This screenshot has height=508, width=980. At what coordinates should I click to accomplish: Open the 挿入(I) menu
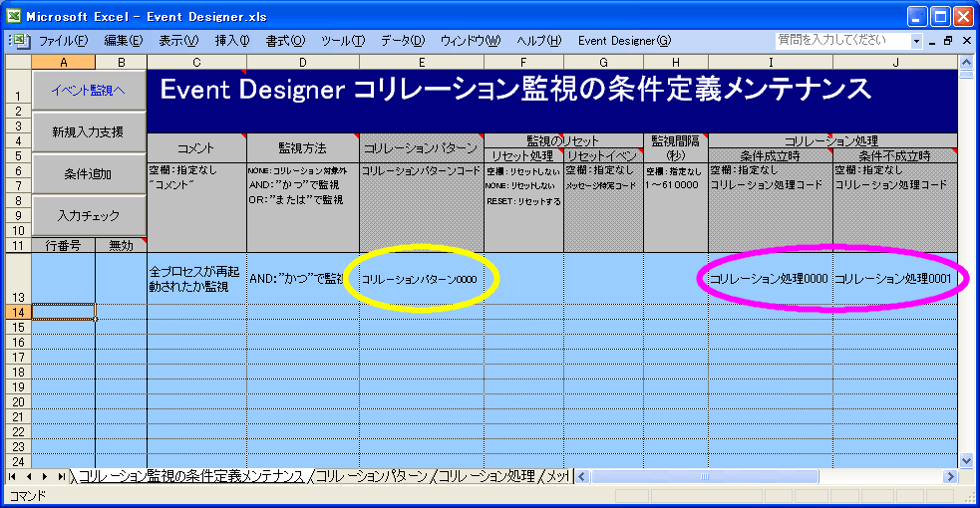tap(232, 41)
